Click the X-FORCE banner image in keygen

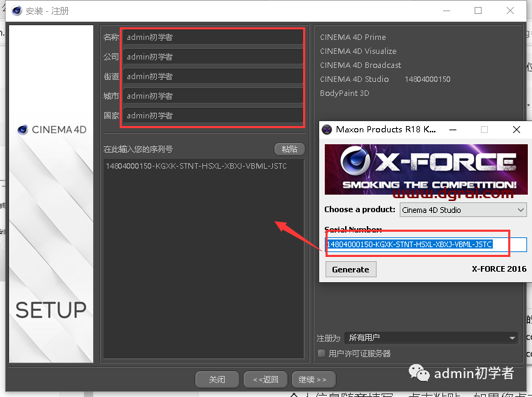tap(426, 169)
